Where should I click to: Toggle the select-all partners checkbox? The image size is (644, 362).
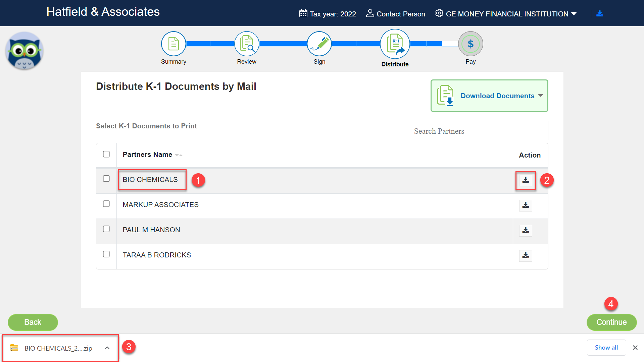click(x=106, y=154)
